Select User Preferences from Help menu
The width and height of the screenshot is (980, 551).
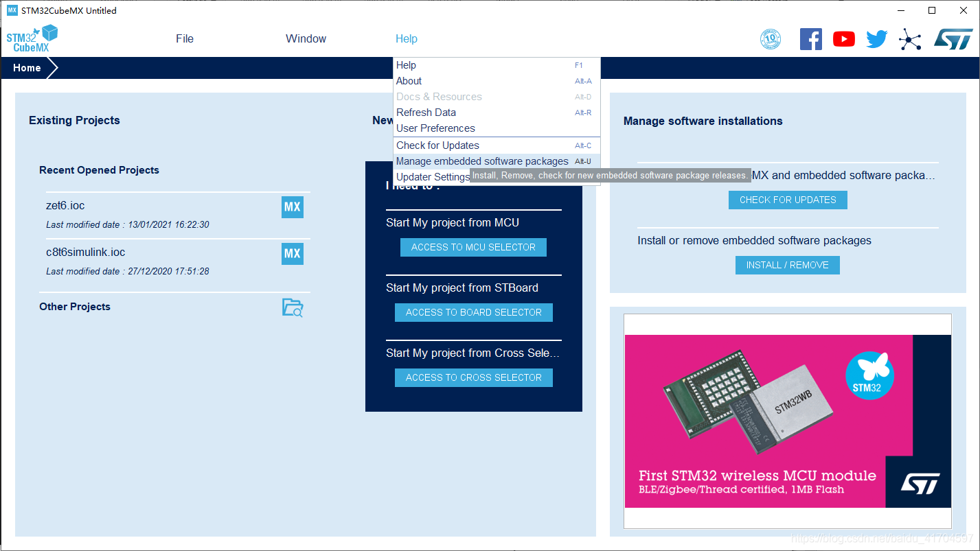point(435,128)
